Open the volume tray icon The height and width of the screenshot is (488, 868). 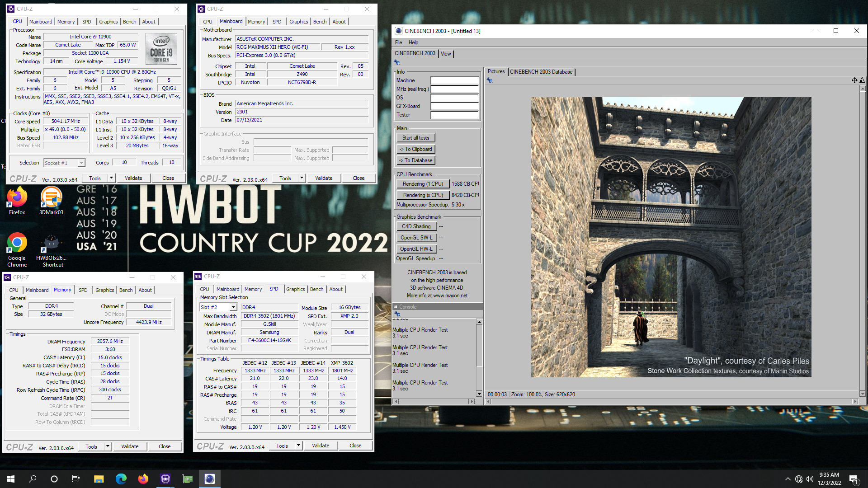pos(810,479)
